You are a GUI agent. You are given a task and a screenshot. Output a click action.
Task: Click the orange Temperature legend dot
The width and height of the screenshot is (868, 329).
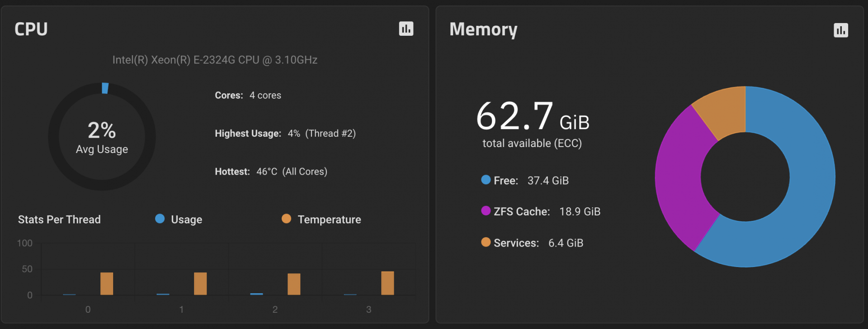click(286, 219)
